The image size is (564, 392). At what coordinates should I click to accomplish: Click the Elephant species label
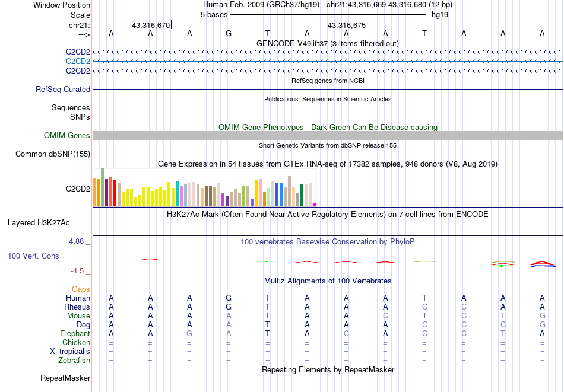(75, 334)
